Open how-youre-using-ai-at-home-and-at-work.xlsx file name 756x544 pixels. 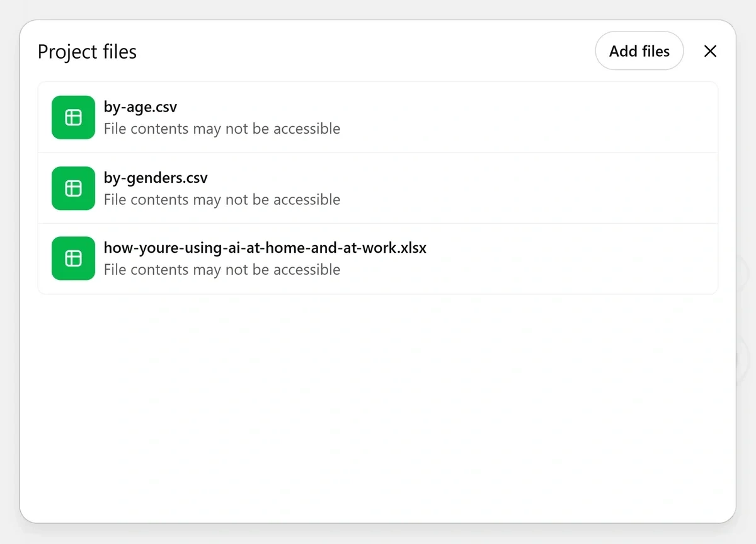pos(265,248)
